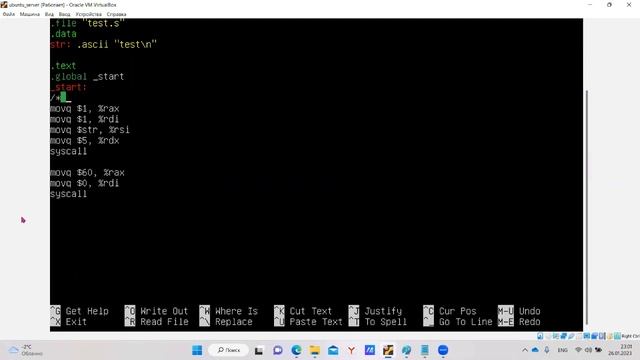
Task: Open the Устройства menu
Action: pyautogui.click(x=89, y=14)
